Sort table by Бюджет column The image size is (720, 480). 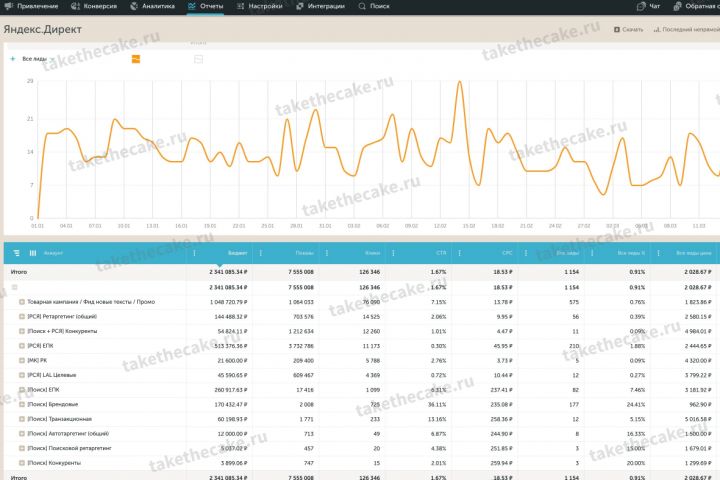tap(237, 253)
